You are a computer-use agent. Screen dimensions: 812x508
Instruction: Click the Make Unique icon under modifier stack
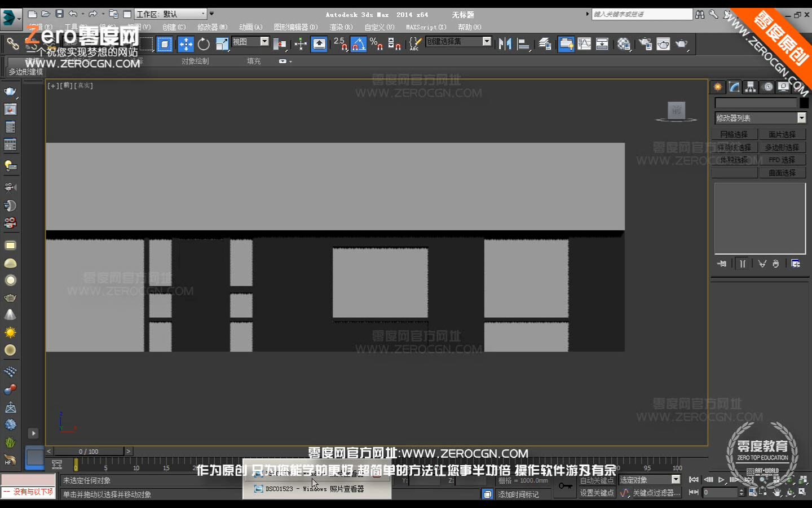(762, 264)
